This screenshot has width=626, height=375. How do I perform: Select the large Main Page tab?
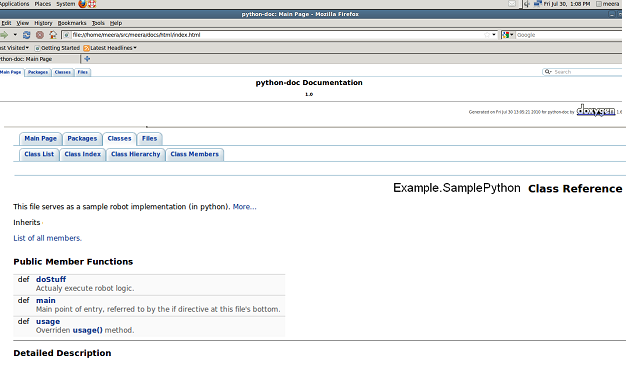pyautogui.click(x=40, y=139)
